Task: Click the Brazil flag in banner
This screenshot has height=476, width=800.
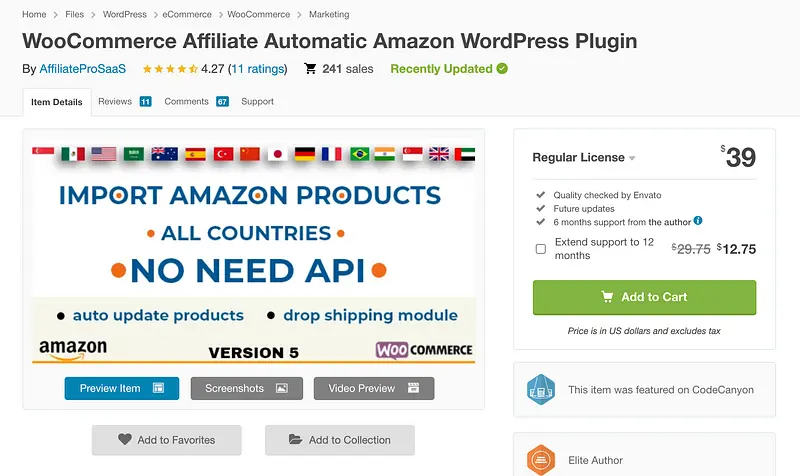Action: (x=360, y=154)
